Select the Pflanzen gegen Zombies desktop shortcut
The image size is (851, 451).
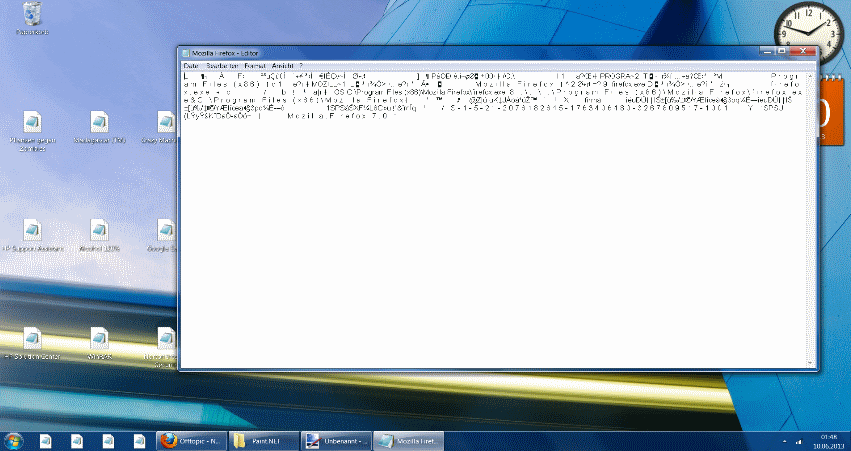(x=33, y=130)
